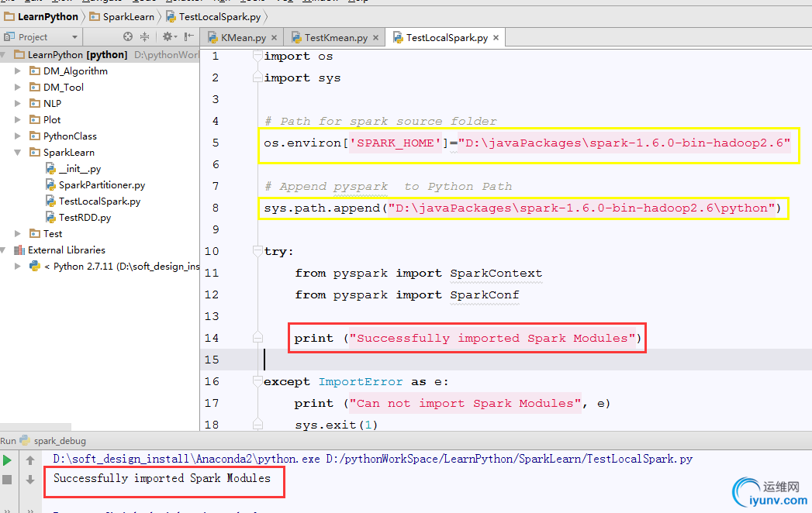Switch to the TestKmean.py tab
This screenshot has height=513, width=812.
coord(335,38)
